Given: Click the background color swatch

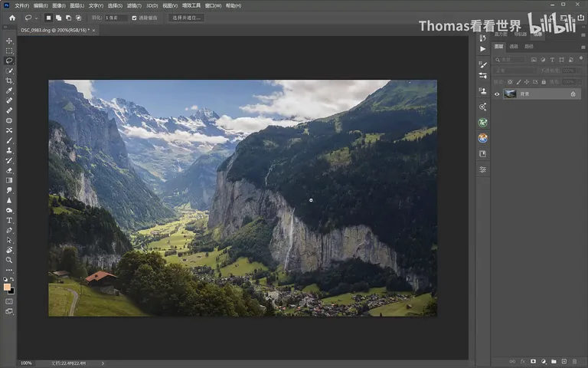Looking at the screenshot, I should coord(12,292).
